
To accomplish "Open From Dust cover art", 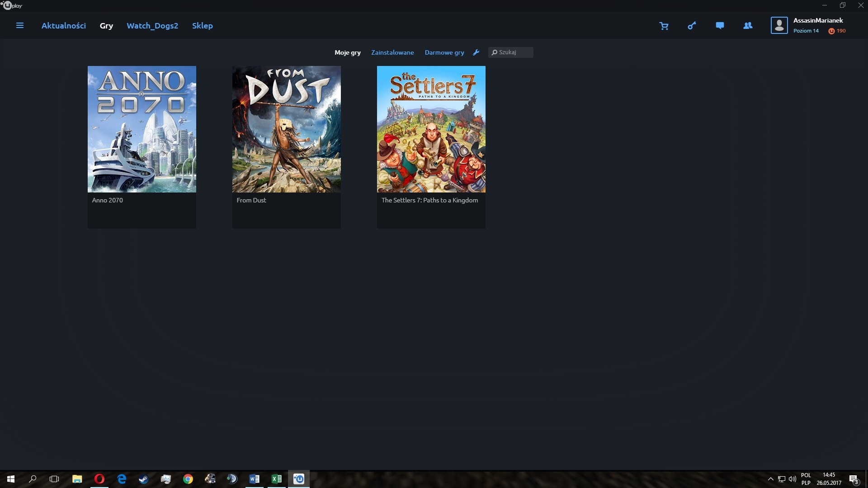I will pos(287,129).
